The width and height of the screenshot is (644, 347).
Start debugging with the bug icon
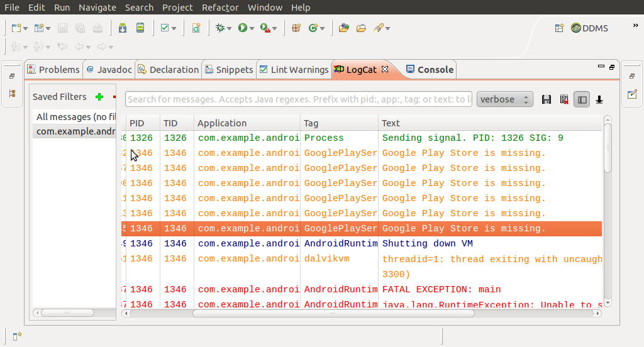coord(221,28)
